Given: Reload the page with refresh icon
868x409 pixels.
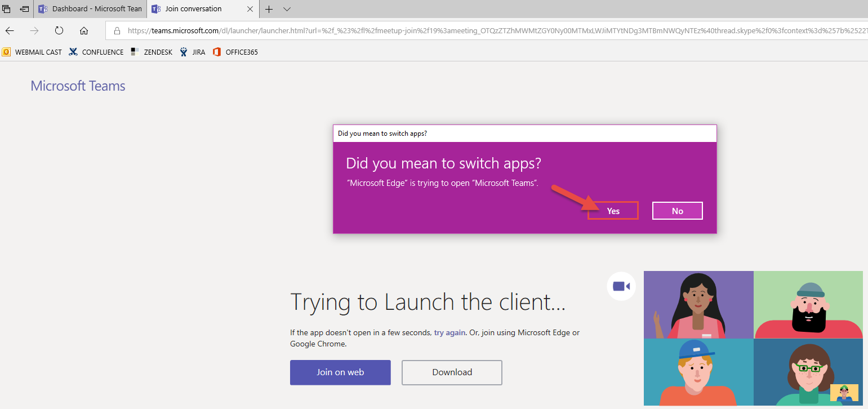Looking at the screenshot, I should 59,30.
